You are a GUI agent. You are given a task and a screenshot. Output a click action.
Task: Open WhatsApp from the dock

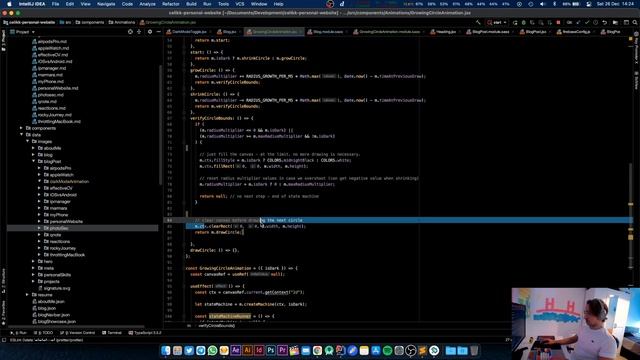pyautogui.click(x=212, y=350)
